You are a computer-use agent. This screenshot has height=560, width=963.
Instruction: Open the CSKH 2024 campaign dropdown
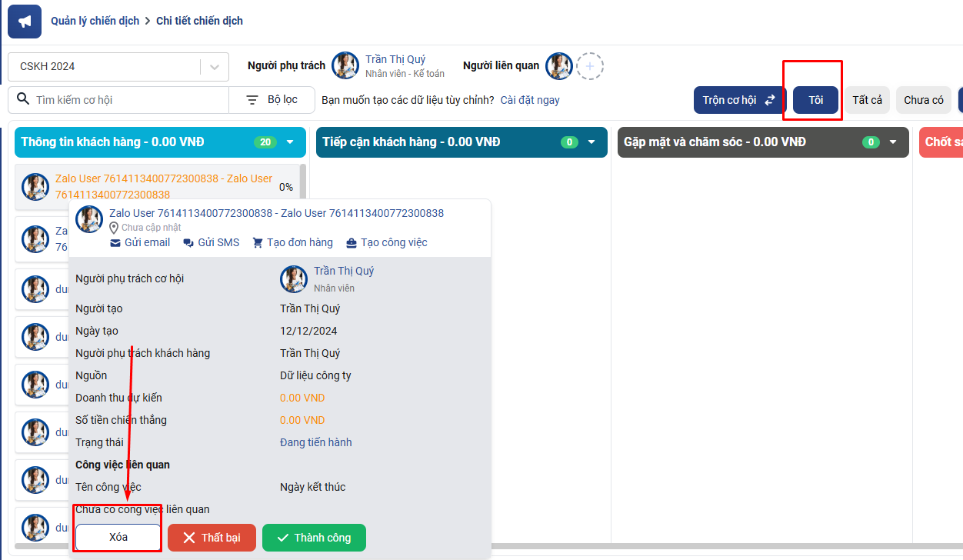click(215, 67)
